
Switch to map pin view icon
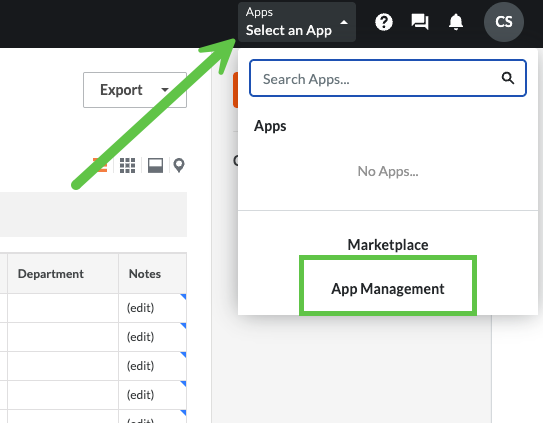(179, 165)
